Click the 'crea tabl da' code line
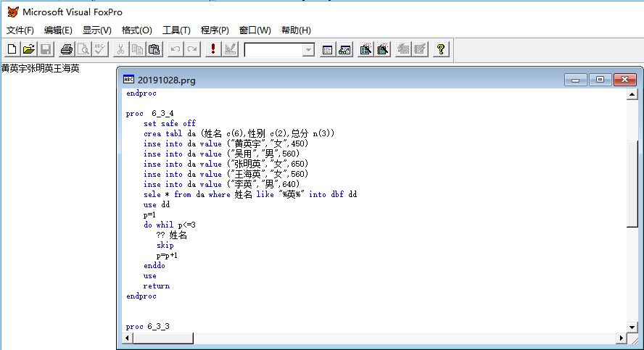 [x=239, y=133]
